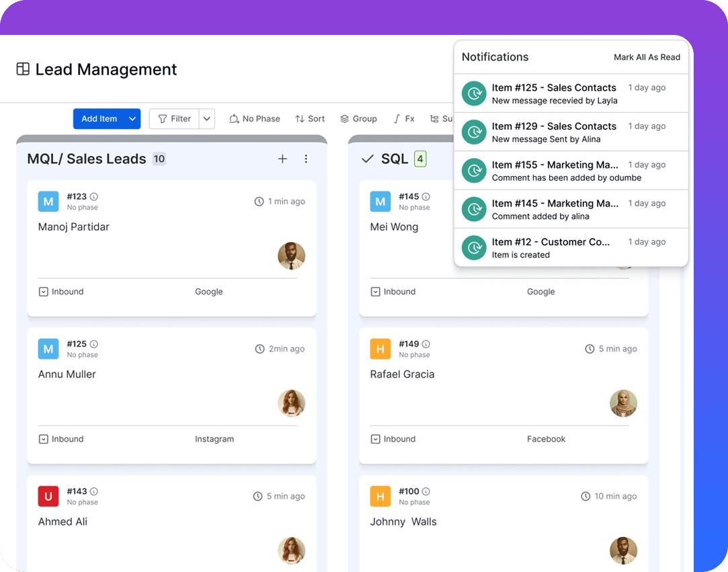This screenshot has width=728, height=572.
Task: Open the Item #12 - Customer Co... notification
Action: (x=571, y=247)
